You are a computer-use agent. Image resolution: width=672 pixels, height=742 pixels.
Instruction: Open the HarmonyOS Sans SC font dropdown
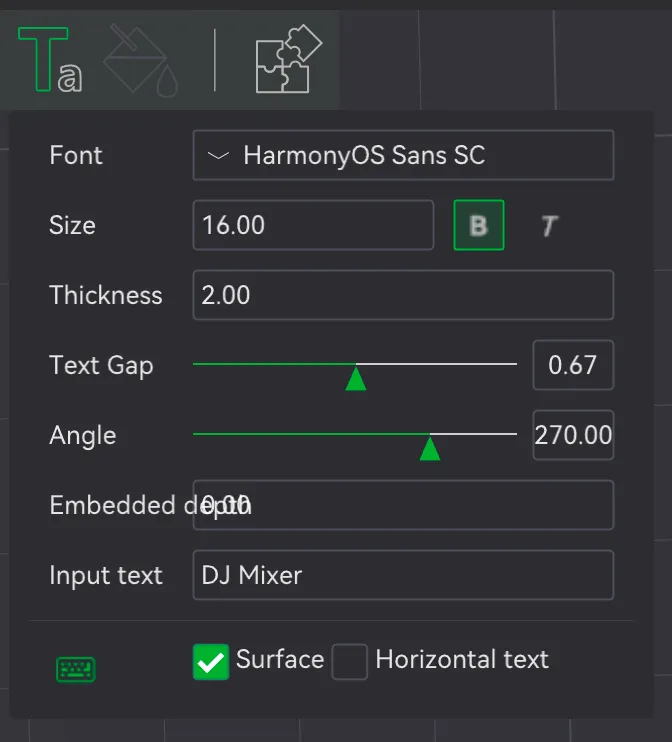tap(403, 155)
